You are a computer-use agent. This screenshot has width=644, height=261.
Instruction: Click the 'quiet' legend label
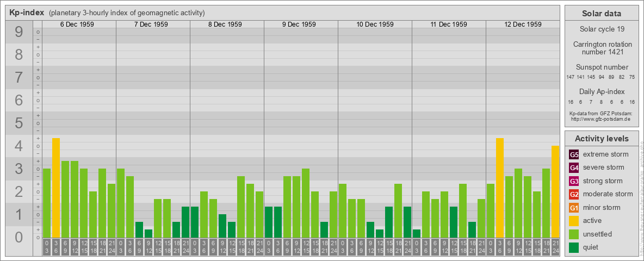[x=592, y=247]
